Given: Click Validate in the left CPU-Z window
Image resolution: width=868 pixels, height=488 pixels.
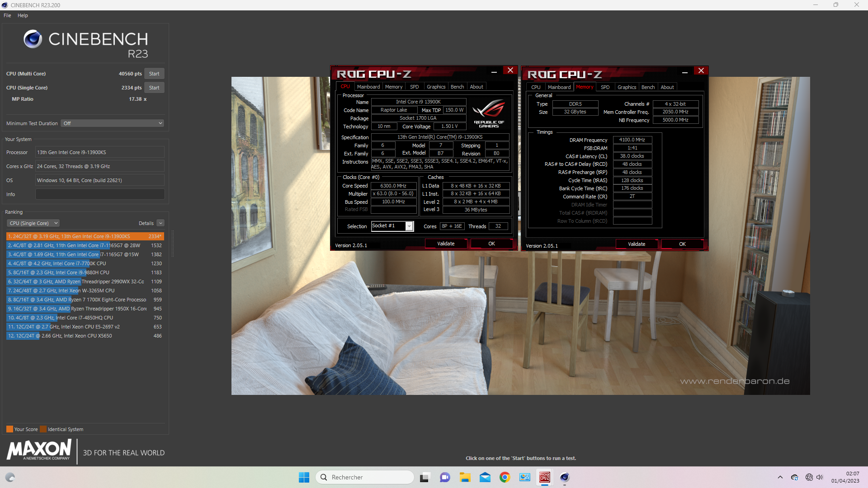Looking at the screenshot, I should [x=445, y=244].
